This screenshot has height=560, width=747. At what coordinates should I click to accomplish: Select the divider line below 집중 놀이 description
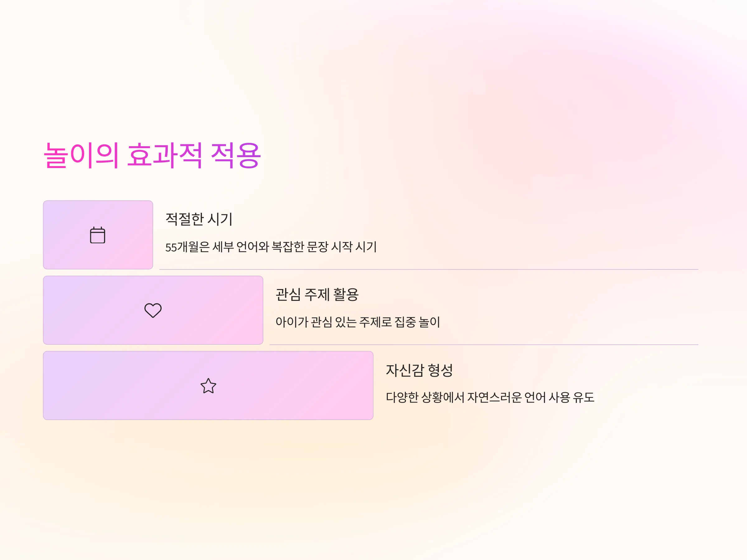pos(484,345)
